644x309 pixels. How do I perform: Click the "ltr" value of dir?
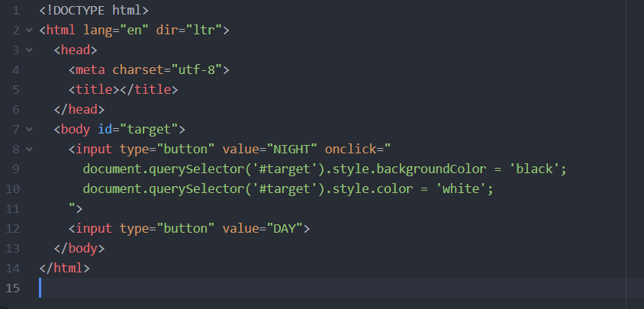[x=204, y=30]
